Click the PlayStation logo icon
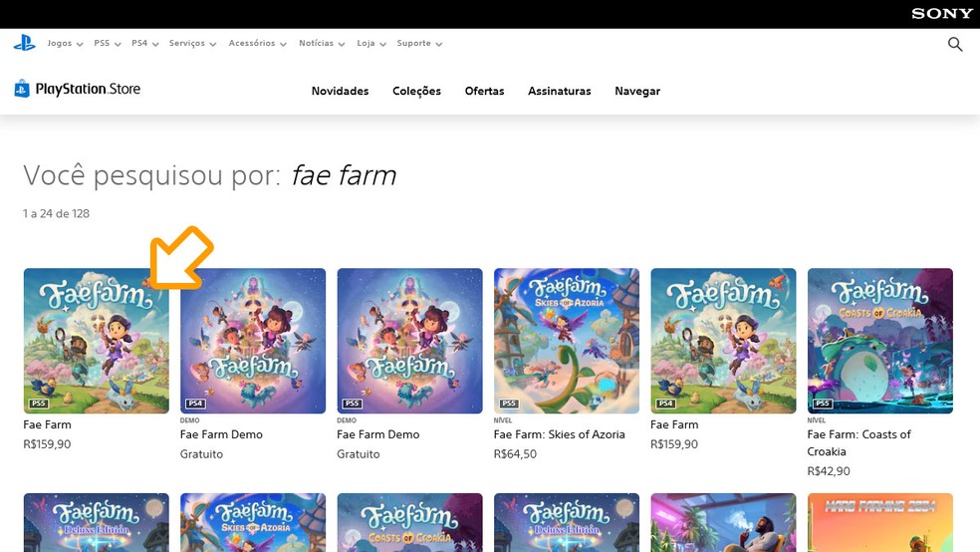The width and height of the screenshot is (980, 552). [x=24, y=43]
